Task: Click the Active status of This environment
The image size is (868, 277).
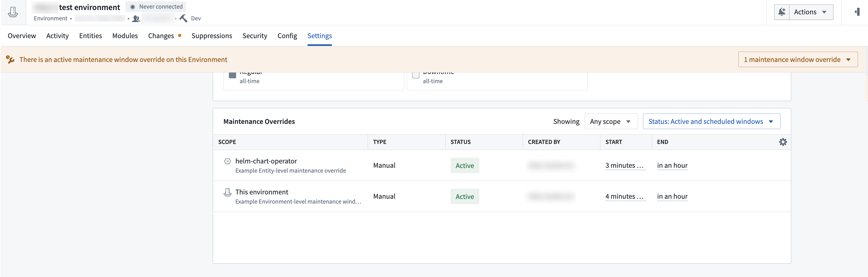Action: (465, 196)
